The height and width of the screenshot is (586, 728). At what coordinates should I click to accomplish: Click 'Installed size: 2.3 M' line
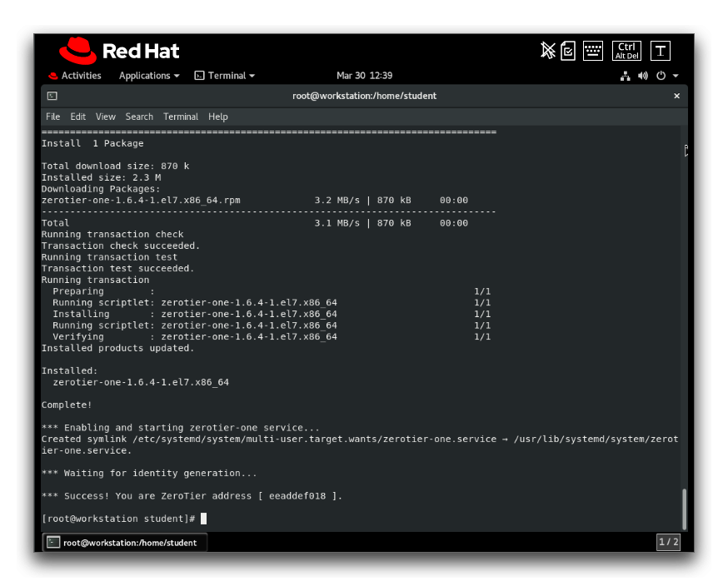102,177
